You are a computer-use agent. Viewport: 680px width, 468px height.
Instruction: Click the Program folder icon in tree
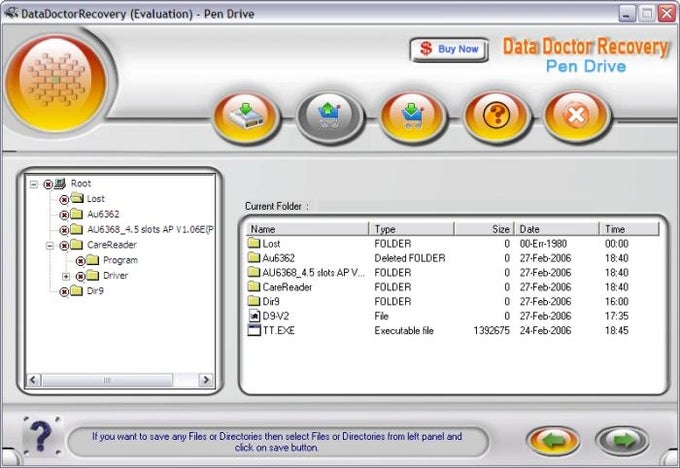(92, 260)
